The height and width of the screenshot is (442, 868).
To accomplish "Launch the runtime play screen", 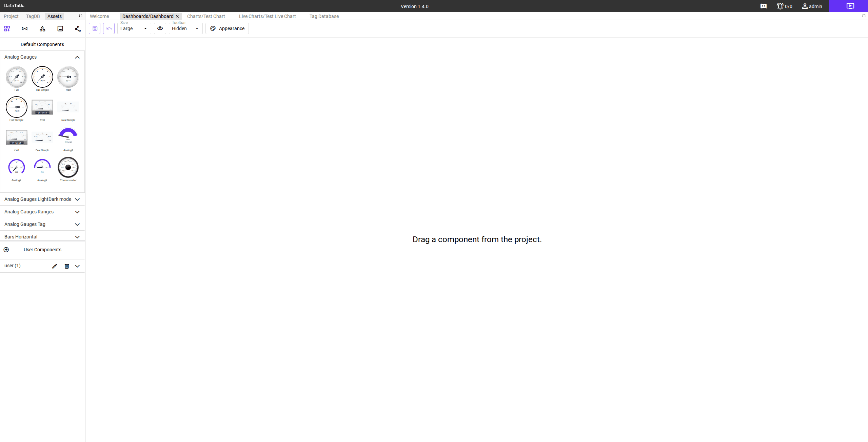I will [850, 6].
